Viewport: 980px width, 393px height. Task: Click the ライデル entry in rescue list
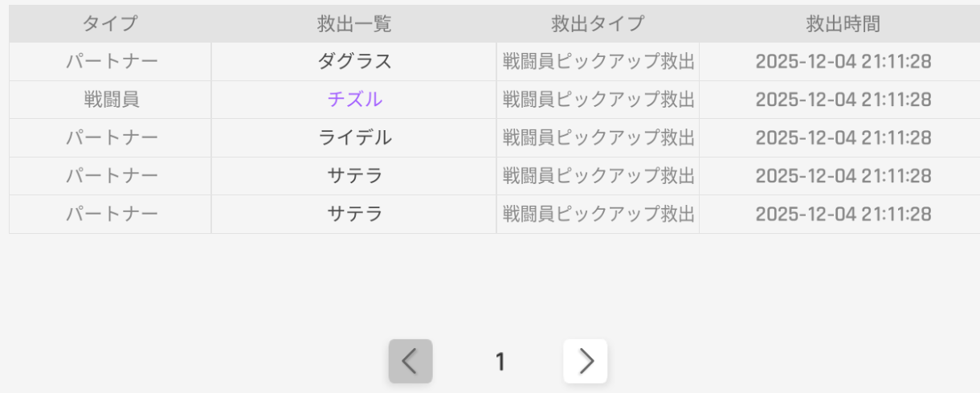354,137
